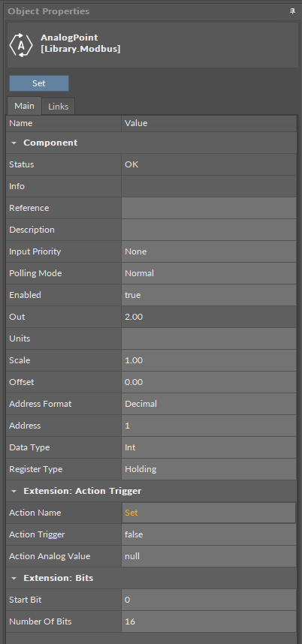Toggle the panel pin icon
The height and width of the screenshot is (644, 302).
point(292,11)
